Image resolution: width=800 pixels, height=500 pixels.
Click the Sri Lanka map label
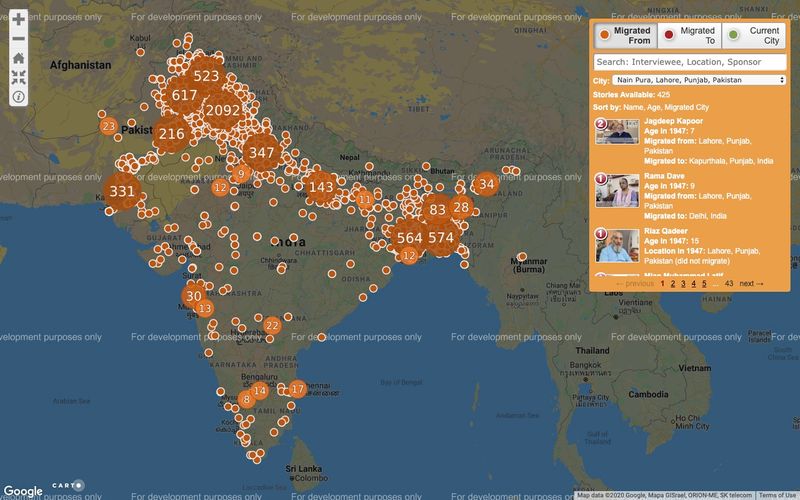(303, 469)
